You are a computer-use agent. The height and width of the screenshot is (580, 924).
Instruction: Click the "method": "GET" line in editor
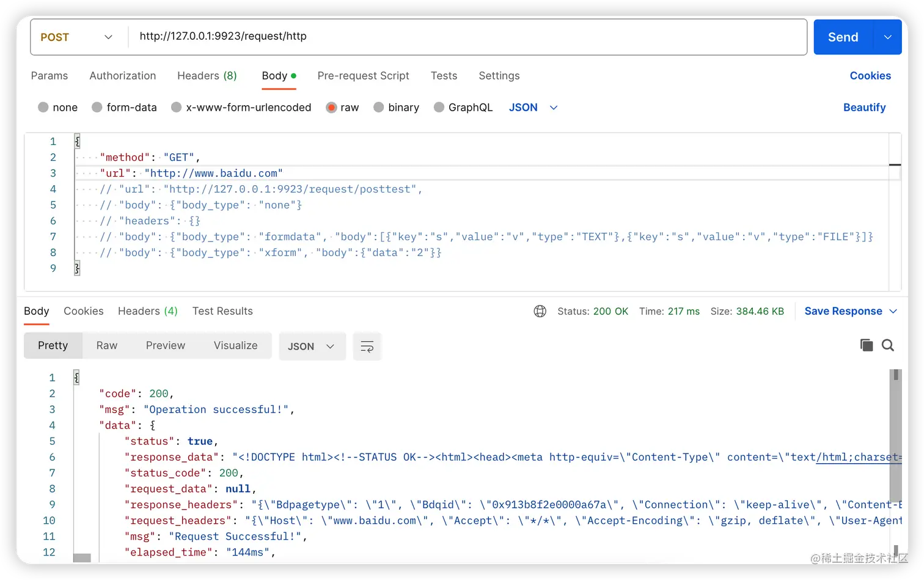(x=150, y=158)
